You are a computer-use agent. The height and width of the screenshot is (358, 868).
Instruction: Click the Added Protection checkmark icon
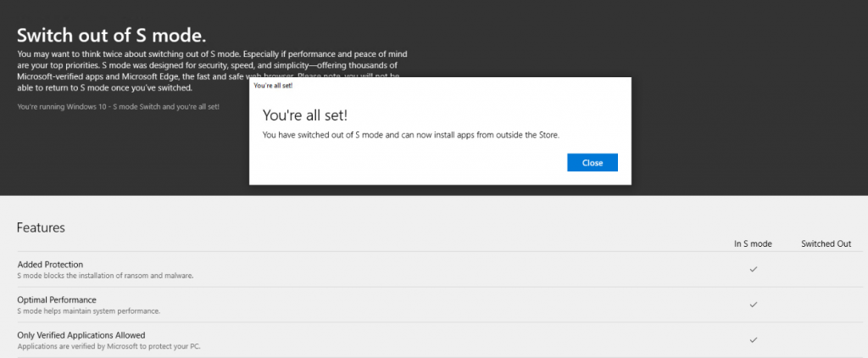(x=753, y=269)
